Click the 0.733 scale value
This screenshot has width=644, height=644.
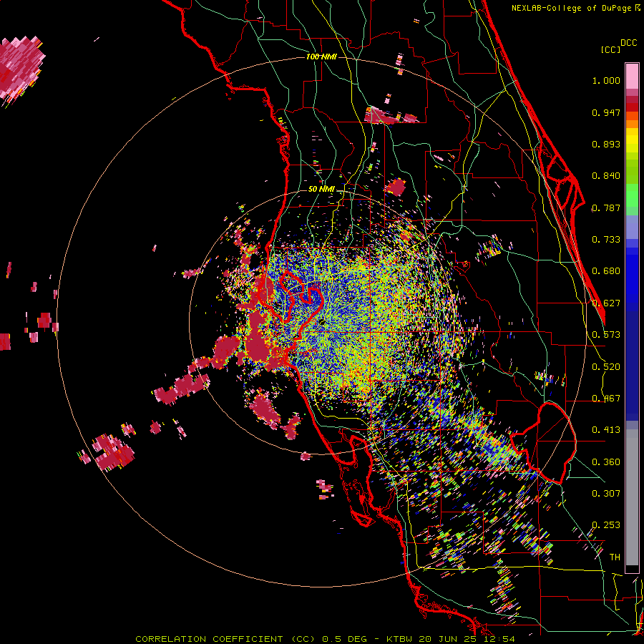tap(606, 240)
